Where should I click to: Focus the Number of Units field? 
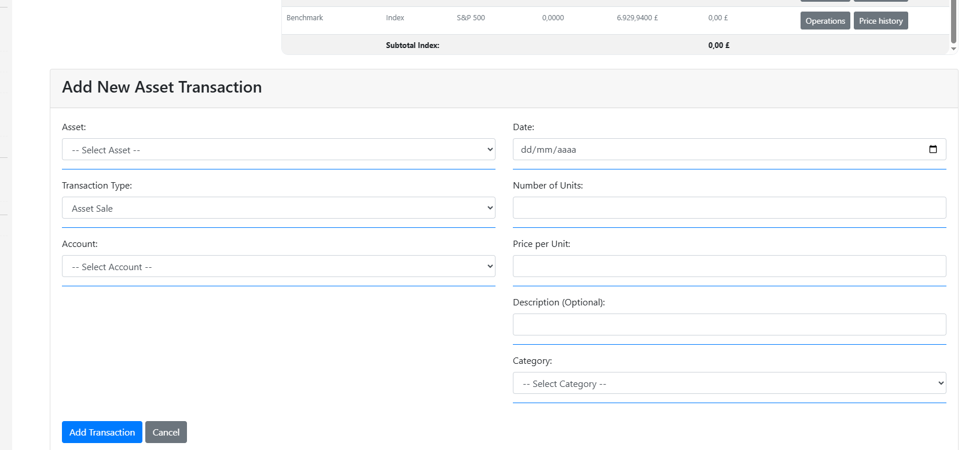tap(729, 208)
